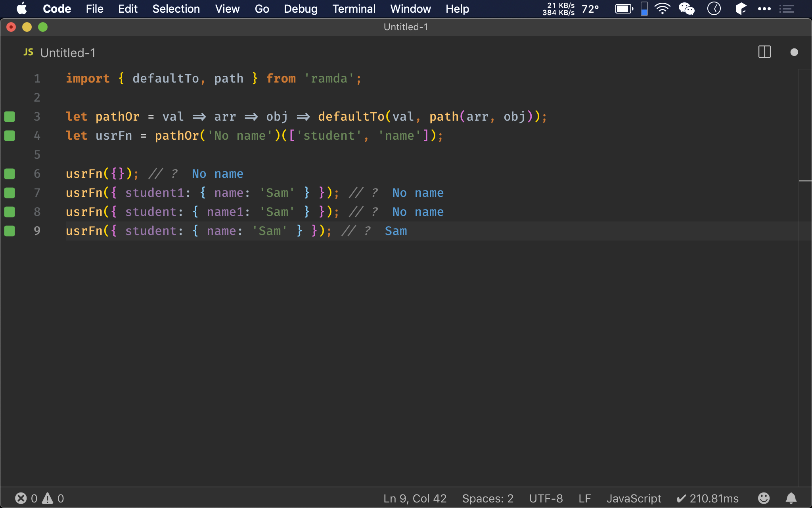Open the Code application menu
Image resolution: width=812 pixels, height=508 pixels.
[57, 9]
